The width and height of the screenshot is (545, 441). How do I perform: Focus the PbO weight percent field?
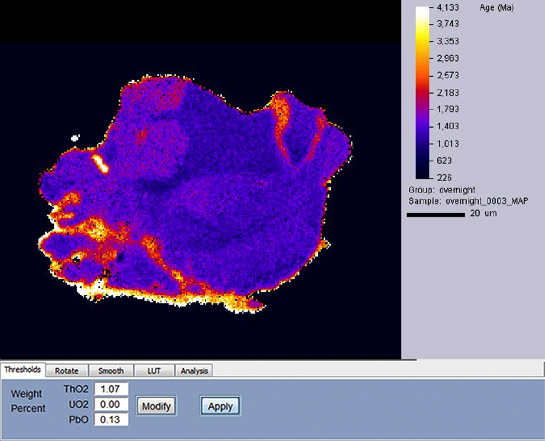[111, 419]
